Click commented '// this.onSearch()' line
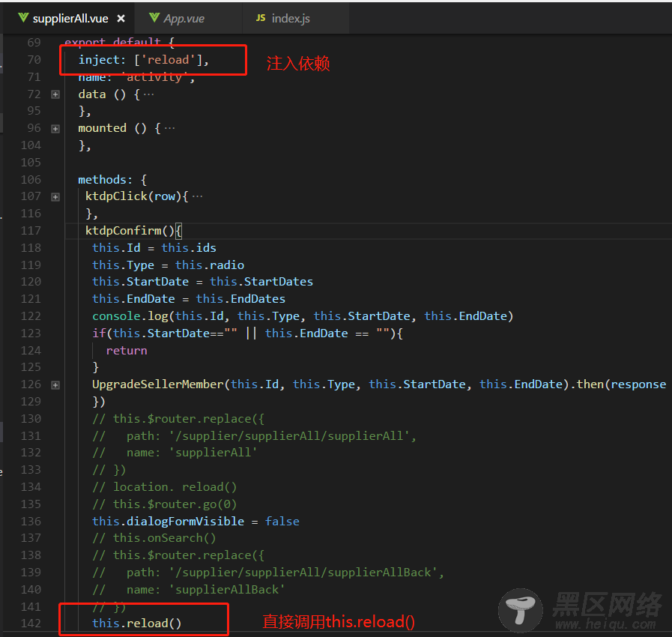Image resolution: width=672 pixels, height=637 pixels. click(154, 538)
